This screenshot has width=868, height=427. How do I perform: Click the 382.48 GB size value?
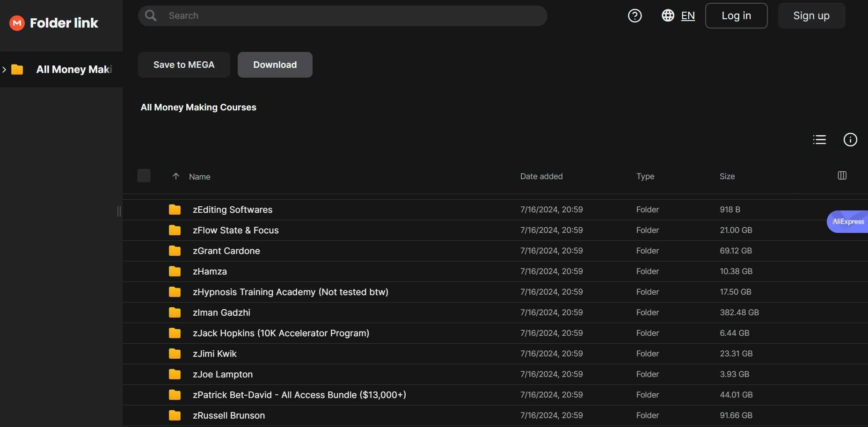[x=739, y=312]
